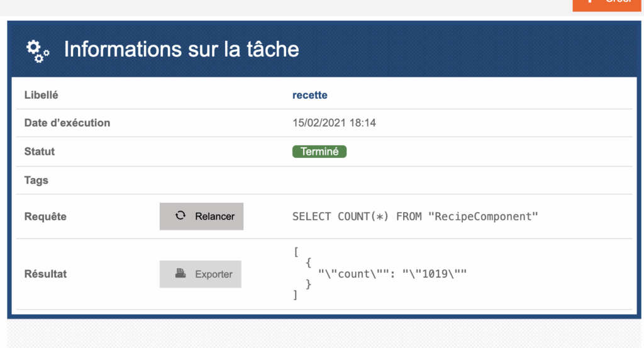Image resolution: width=644 pixels, height=348 pixels.
Task: Select the SELECT COUNT(*) query text
Action: click(416, 216)
